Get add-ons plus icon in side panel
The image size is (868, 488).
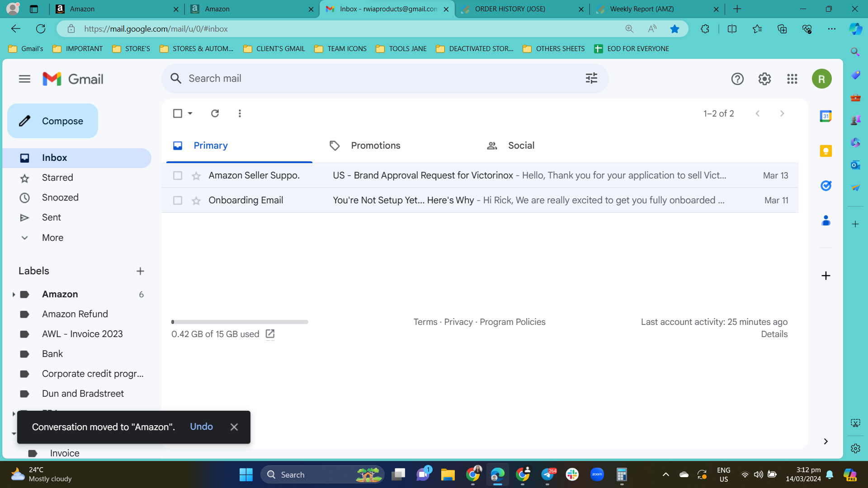pyautogui.click(x=826, y=276)
